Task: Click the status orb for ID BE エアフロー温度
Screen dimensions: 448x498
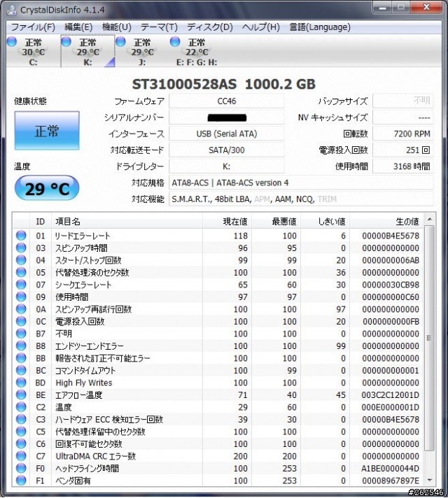Action: tap(21, 394)
